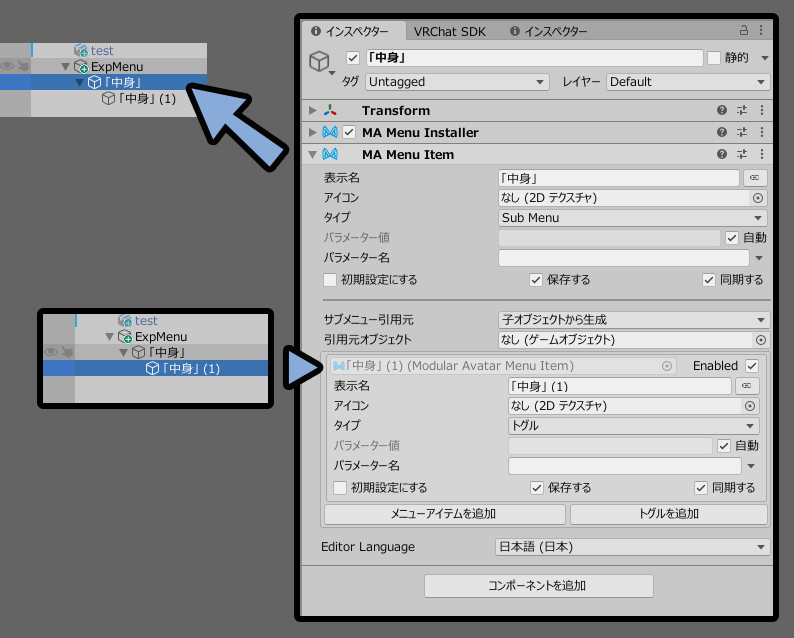Switch to the second インスペクター tab
794x638 pixels.
tap(548, 31)
